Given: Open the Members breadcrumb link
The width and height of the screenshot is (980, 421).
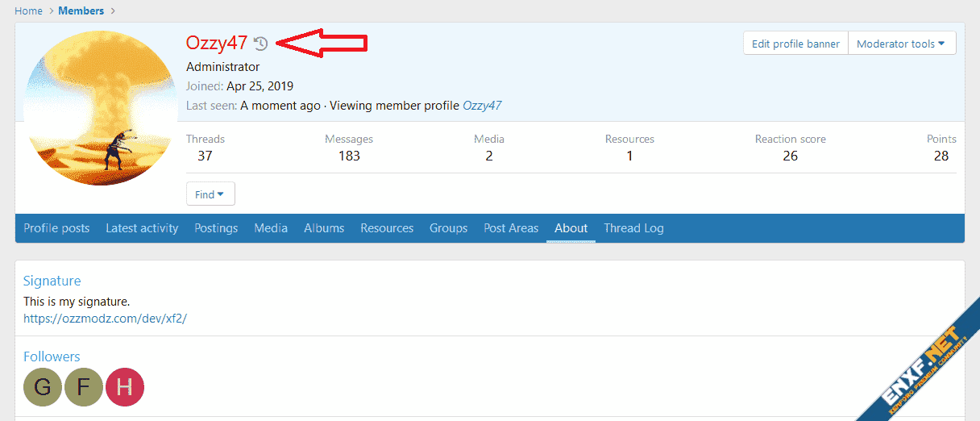Looking at the screenshot, I should click(x=81, y=10).
